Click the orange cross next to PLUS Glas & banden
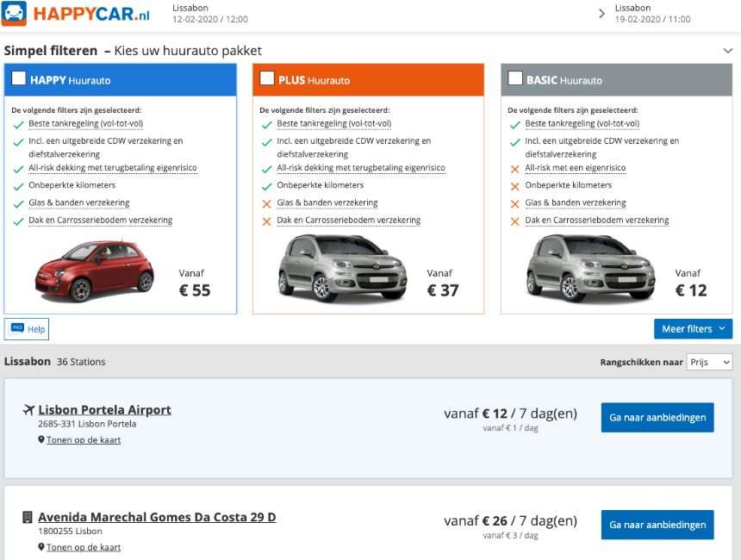The width and height of the screenshot is (741, 560). (x=266, y=204)
